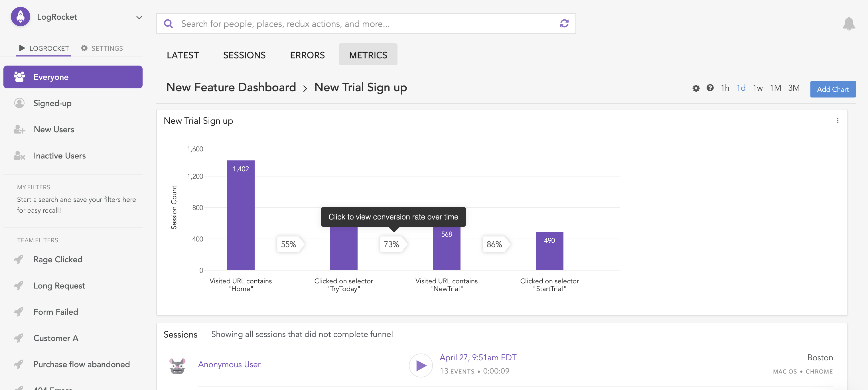Set time range to 3M
The image size is (868, 390).
click(794, 88)
